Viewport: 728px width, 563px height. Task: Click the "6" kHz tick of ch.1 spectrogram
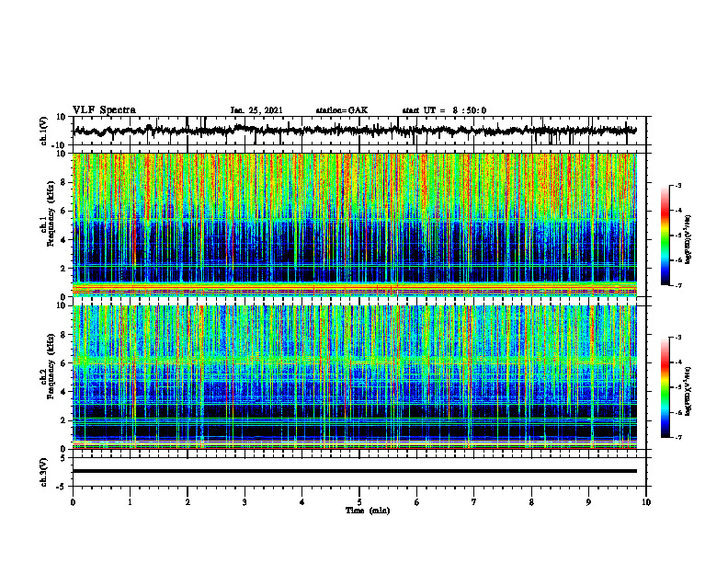[64, 211]
